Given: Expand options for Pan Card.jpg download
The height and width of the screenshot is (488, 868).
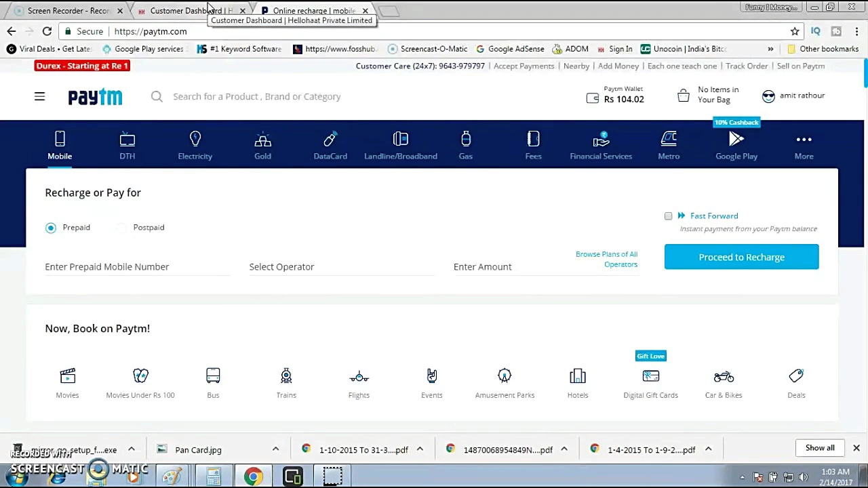Looking at the screenshot, I should 275,449.
